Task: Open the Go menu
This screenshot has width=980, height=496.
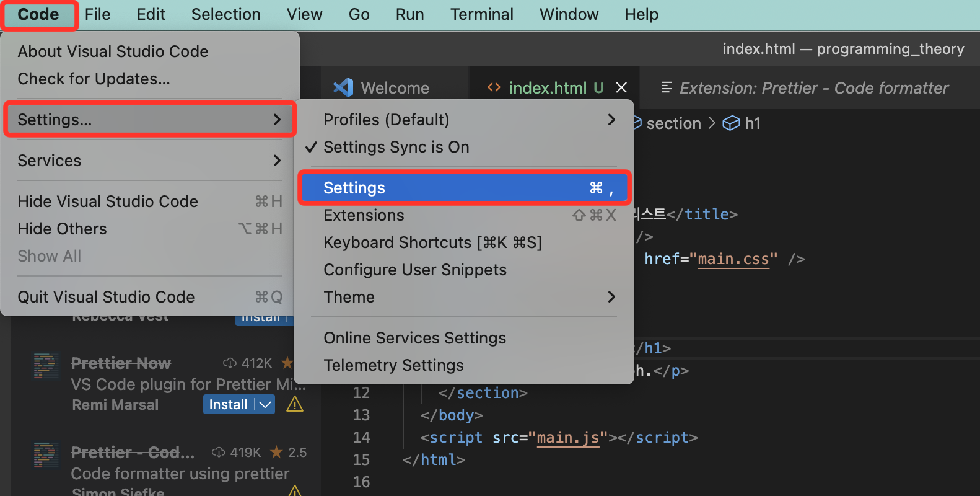Action: pyautogui.click(x=359, y=14)
